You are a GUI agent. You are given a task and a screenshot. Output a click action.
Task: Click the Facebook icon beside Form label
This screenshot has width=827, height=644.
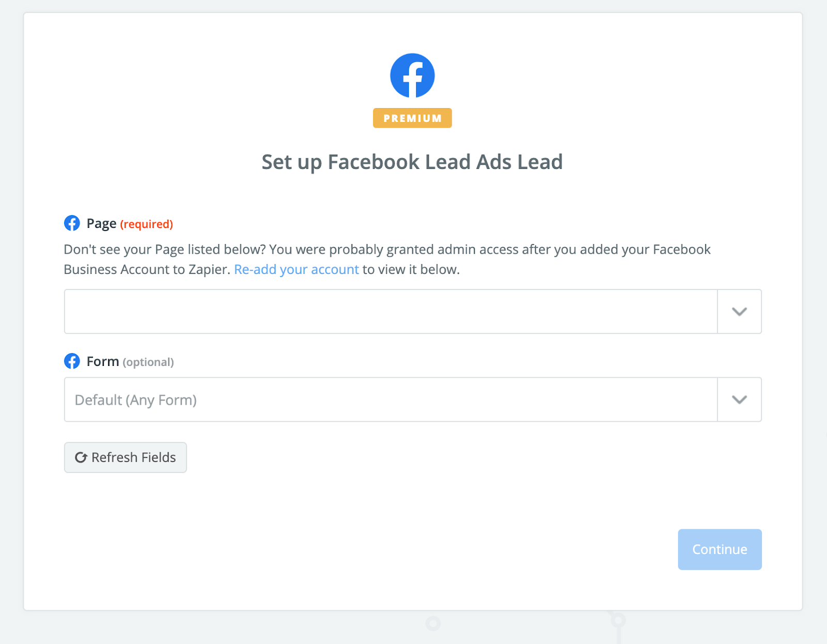pyautogui.click(x=72, y=361)
